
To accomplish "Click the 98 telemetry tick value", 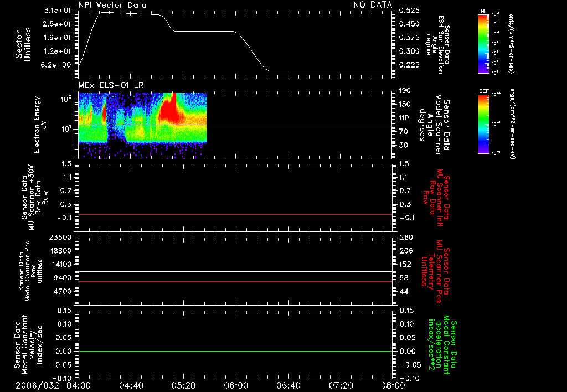I will [404, 278].
